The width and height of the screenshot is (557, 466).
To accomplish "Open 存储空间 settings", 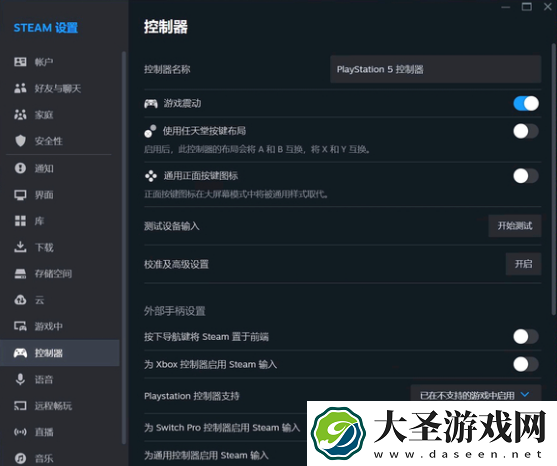I will tap(60, 273).
